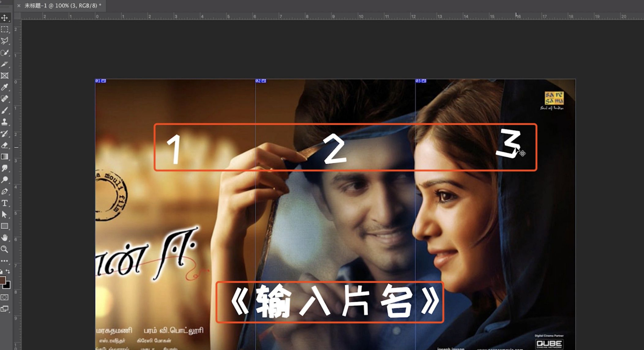Select the Brush tool
The width and height of the screenshot is (644, 350).
(x=5, y=110)
